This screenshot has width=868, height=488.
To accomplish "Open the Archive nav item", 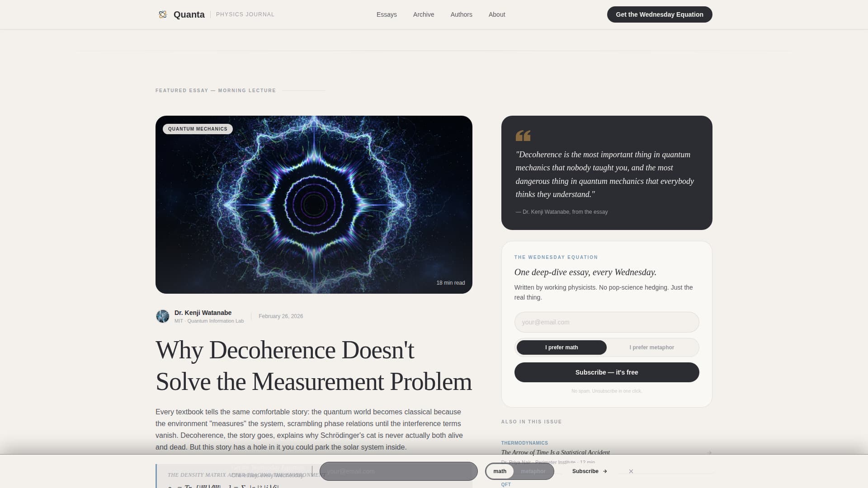I will click(424, 14).
